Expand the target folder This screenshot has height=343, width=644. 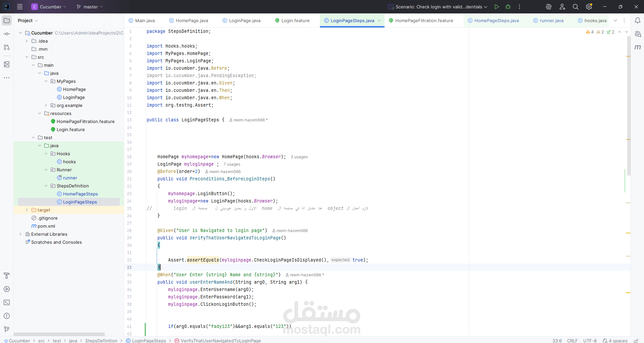tap(27, 210)
